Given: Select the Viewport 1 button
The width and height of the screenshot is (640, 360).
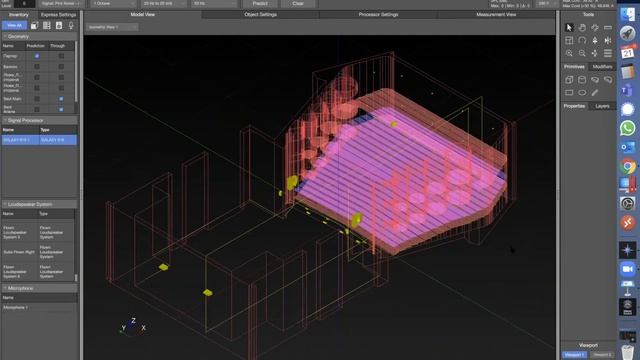Looking at the screenshot, I should pos(574,355).
